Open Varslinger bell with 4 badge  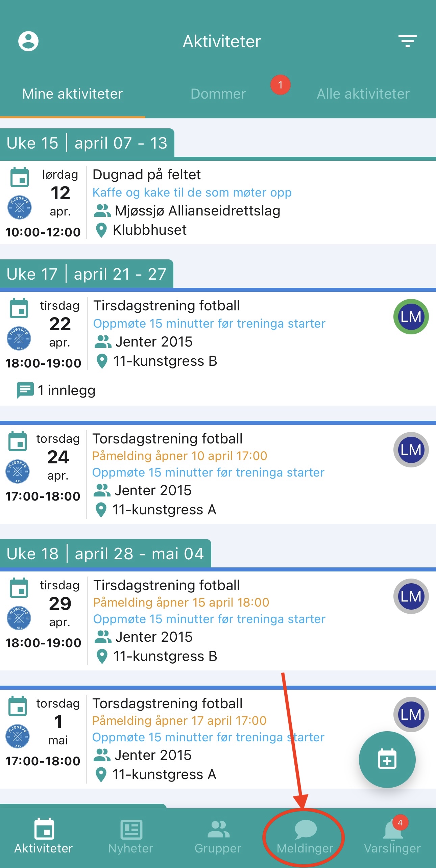pyautogui.click(x=393, y=831)
